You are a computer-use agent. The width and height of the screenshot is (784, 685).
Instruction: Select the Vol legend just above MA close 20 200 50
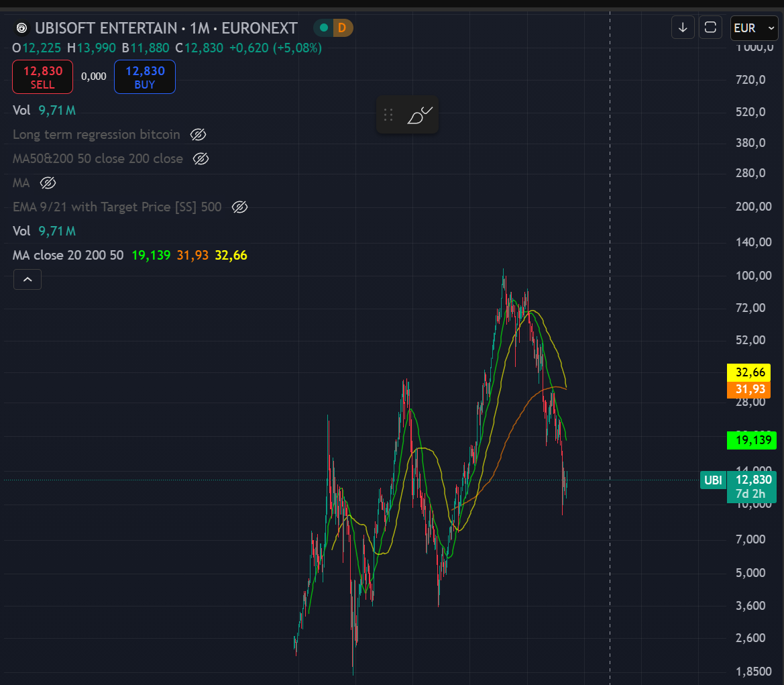coord(21,231)
